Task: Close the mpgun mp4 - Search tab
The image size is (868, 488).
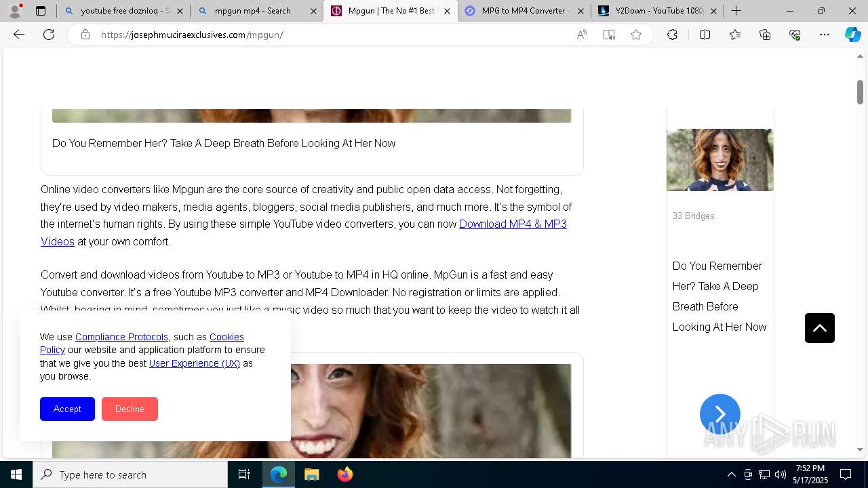Action: (313, 11)
